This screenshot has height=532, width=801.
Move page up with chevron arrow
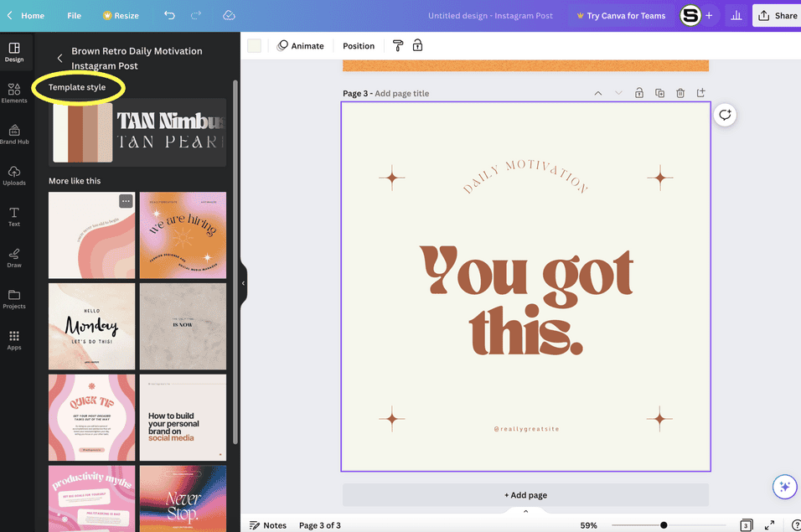point(597,93)
